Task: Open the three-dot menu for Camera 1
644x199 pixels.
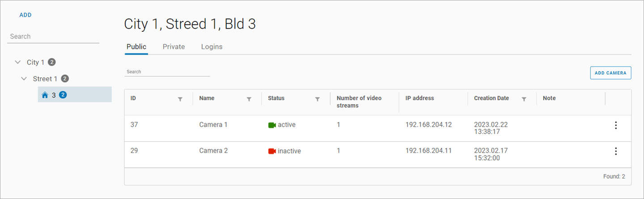Action: coord(616,125)
